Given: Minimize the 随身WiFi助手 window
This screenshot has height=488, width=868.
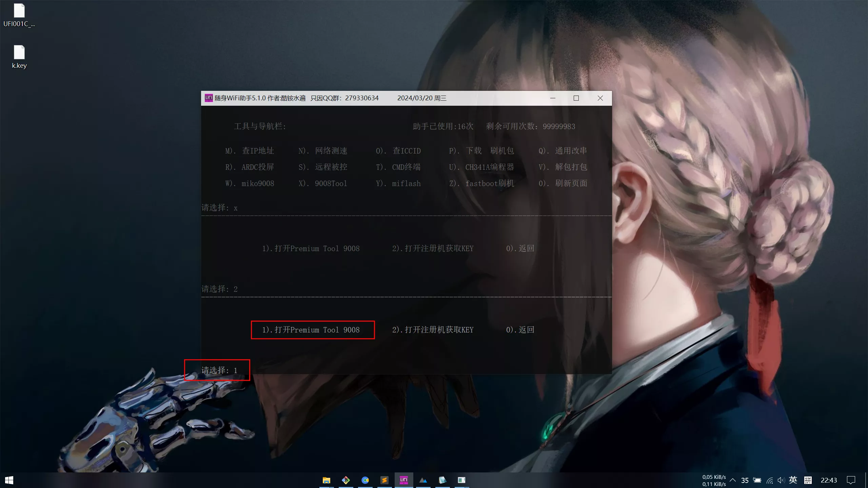Looking at the screenshot, I should click(x=553, y=98).
